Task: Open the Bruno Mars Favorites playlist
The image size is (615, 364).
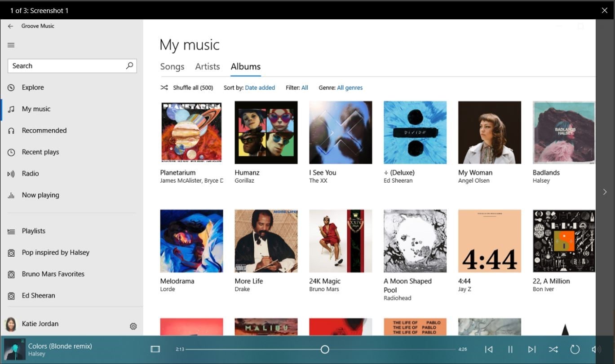Action: [x=72, y=274]
